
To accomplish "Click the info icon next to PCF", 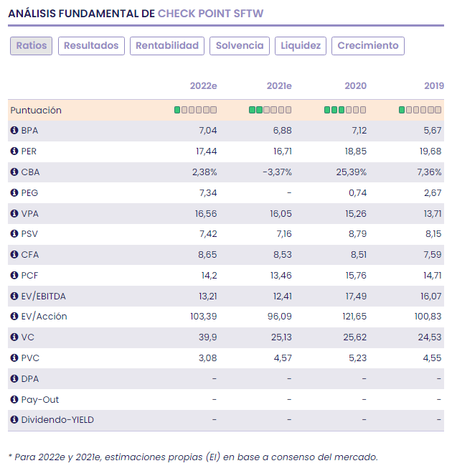I will [x=14, y=275].
